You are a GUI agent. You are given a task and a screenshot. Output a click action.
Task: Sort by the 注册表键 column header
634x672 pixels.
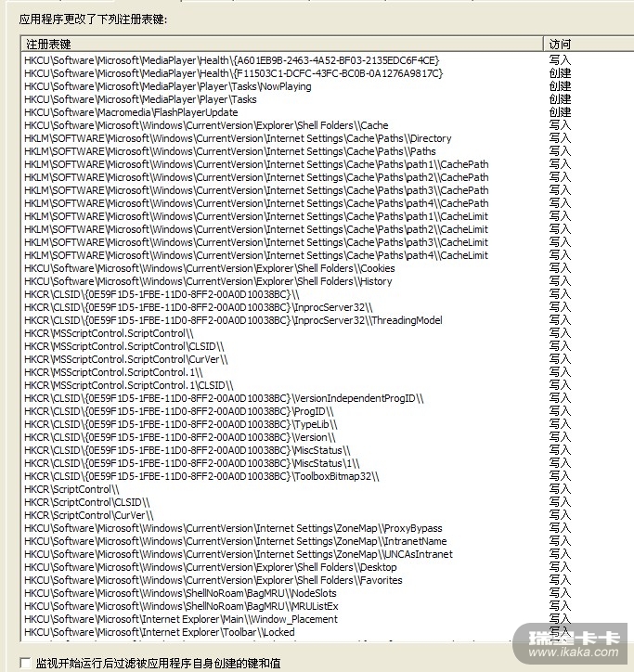(x=281, y=44)
